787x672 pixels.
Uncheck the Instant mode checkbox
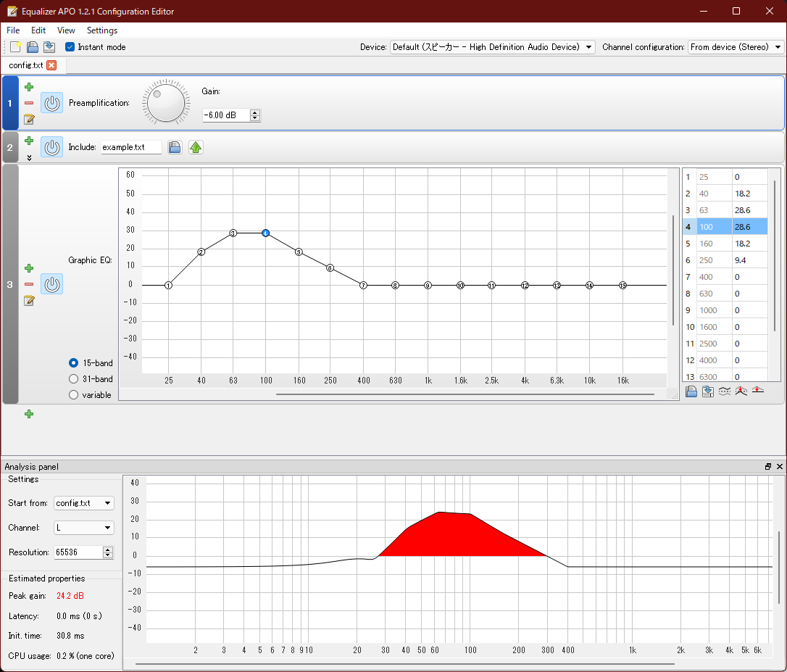click(70, 47)
